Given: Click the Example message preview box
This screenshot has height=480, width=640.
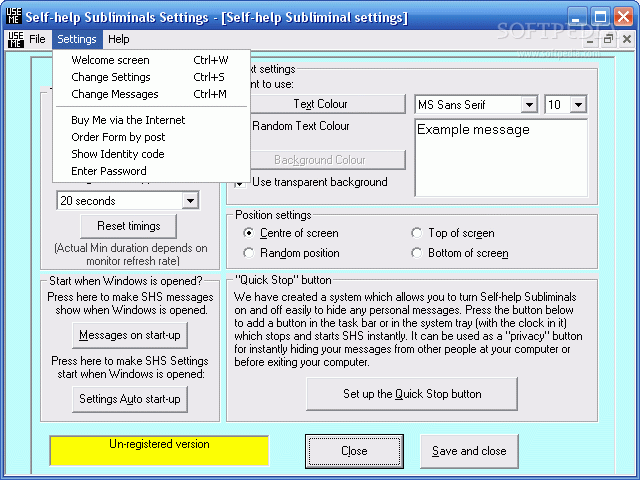Looking at the screenshot, I should click(501, 158).
